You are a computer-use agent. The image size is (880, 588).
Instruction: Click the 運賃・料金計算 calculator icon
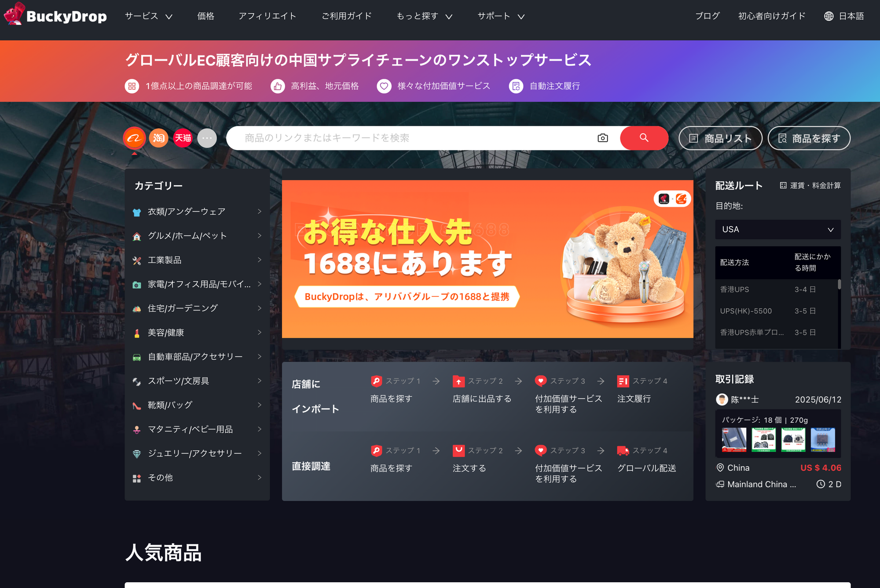[783, 186]
